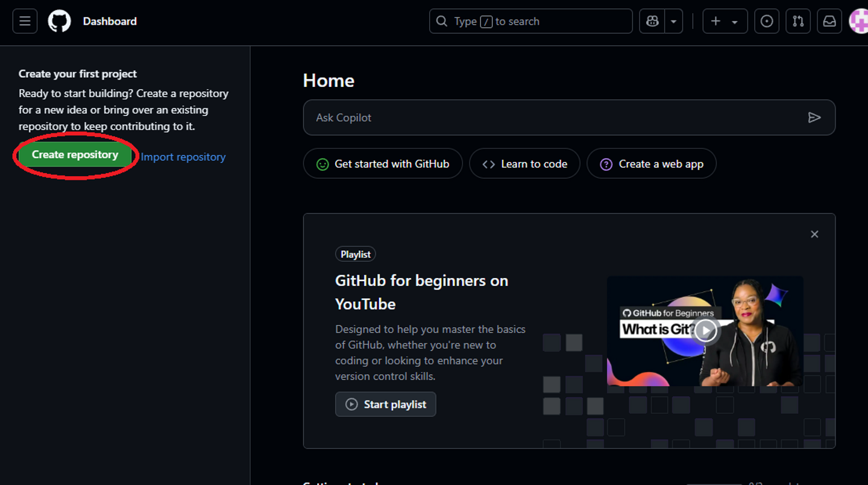The height and width of the screenshot is (485, 868).
Task: Select the Learn to code suggestion
Action: click(x=524, y=163)
